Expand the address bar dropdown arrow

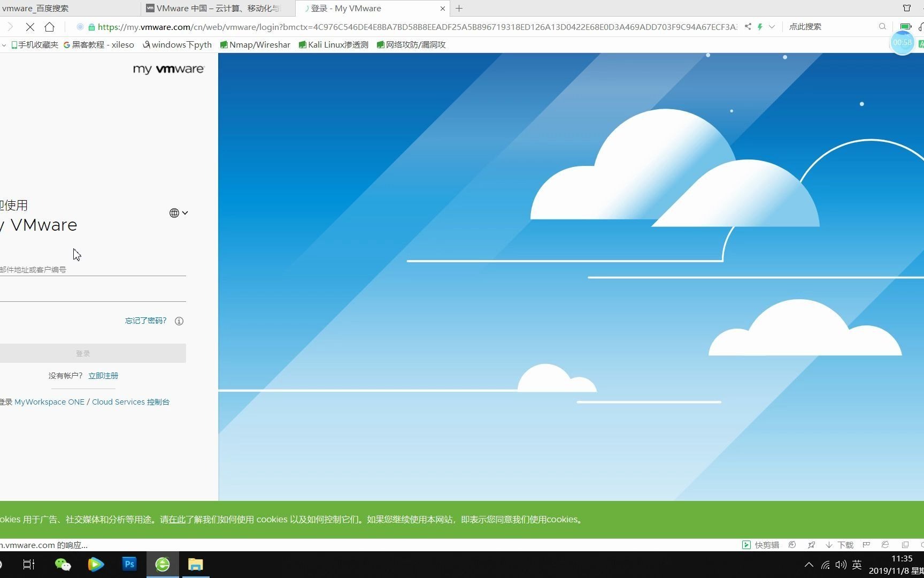point(772,27)
